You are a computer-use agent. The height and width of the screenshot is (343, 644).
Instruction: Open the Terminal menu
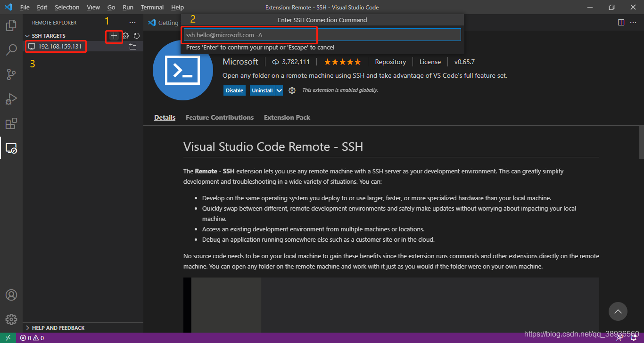[152, 8]
